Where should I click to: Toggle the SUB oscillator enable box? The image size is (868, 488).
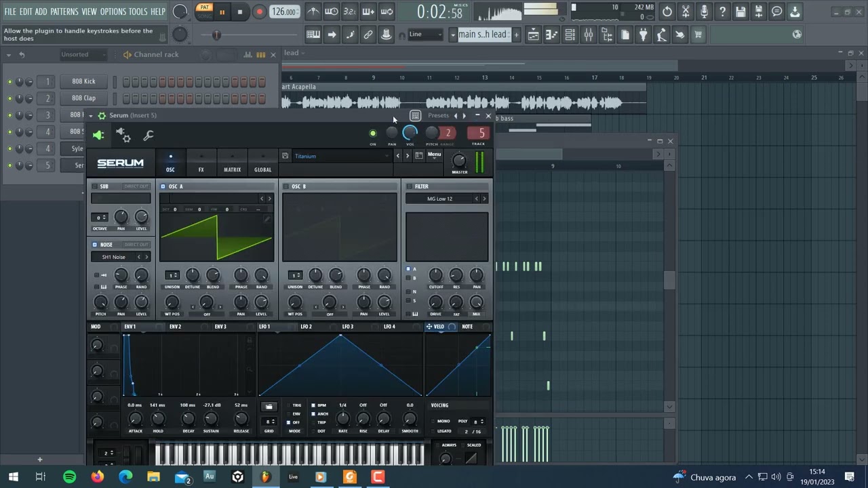tap(95, 186)
